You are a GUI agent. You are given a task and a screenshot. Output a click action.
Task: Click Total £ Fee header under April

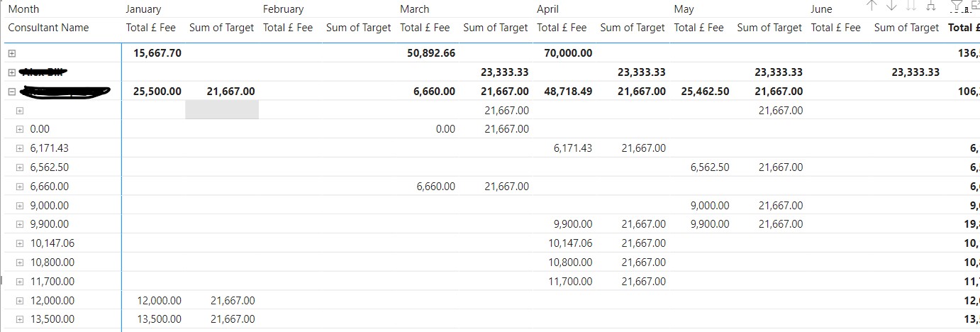point(562,28)
